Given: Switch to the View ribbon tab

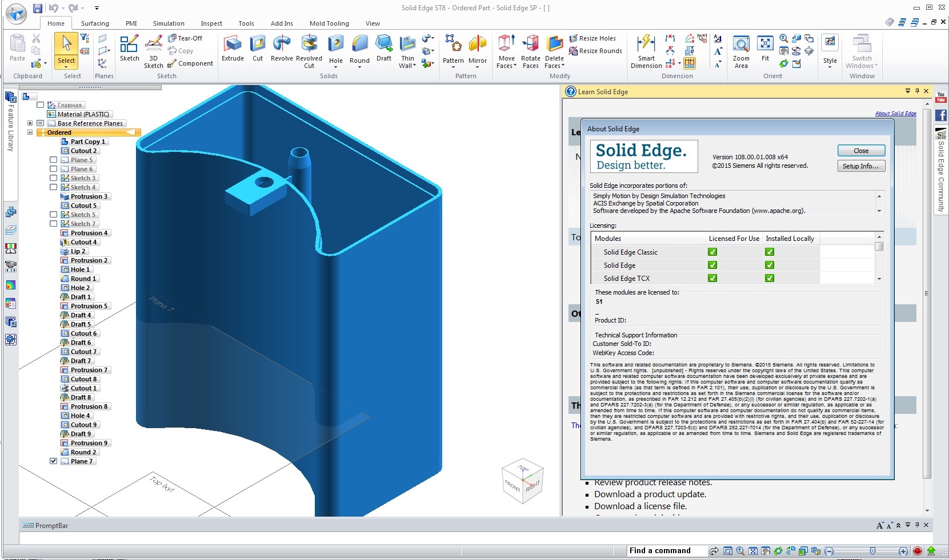Looking at the screenshot, I should pyautogui.click(x=373, y=23).
